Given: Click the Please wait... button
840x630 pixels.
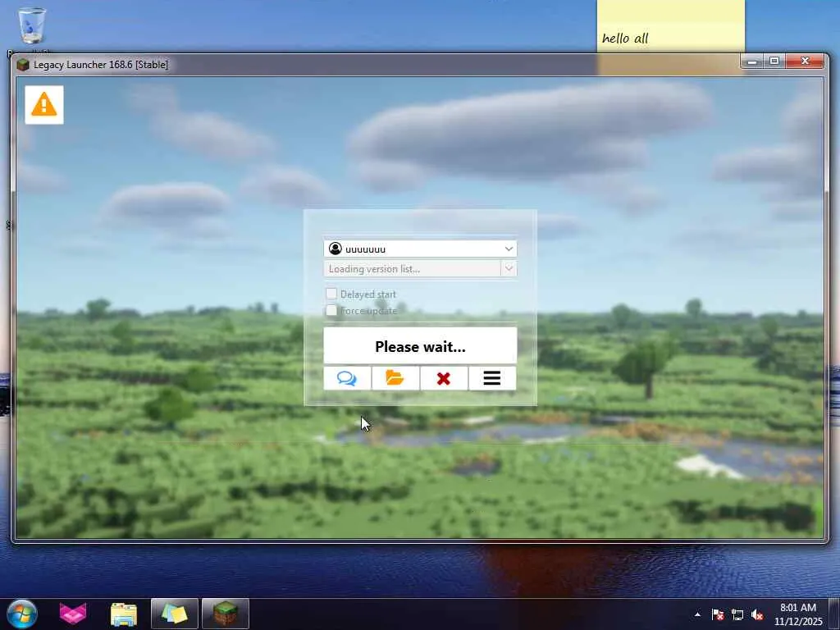Looking at the screenshot, I should [x=420, y=346].
